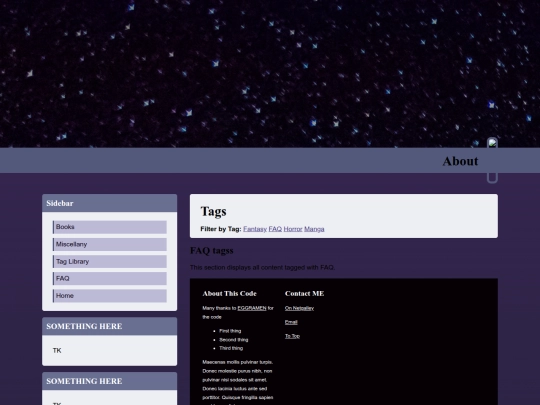This screenshot has width=540, height=405.
Task: Jump back with the To Top link
Action: 292,336
